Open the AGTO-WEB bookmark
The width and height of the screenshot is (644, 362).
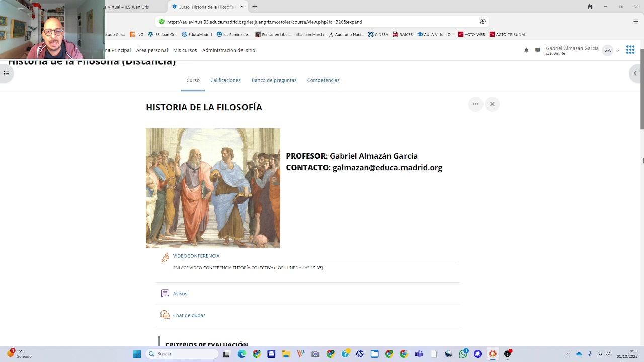471,34
